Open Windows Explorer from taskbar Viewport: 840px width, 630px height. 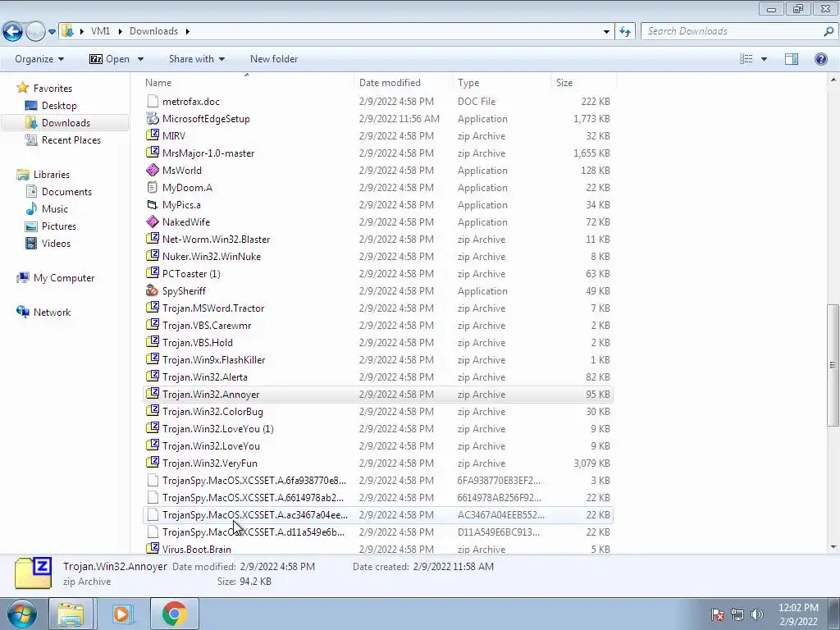(71, 614)
